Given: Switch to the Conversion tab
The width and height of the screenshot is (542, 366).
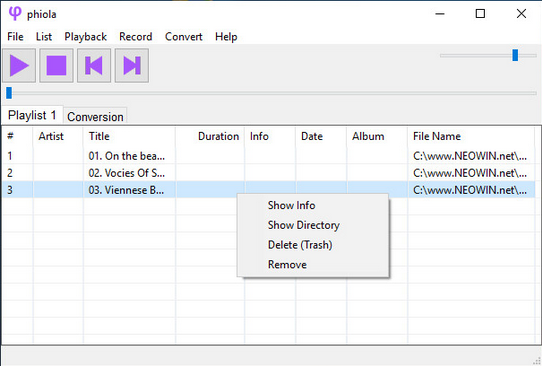Looking at the screenshot, I should [95, 116].
